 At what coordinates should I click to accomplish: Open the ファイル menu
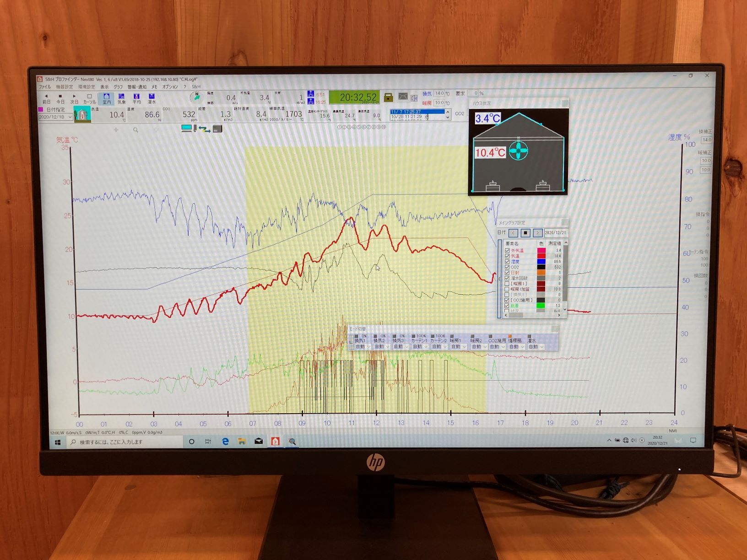(x=45, y=87)
